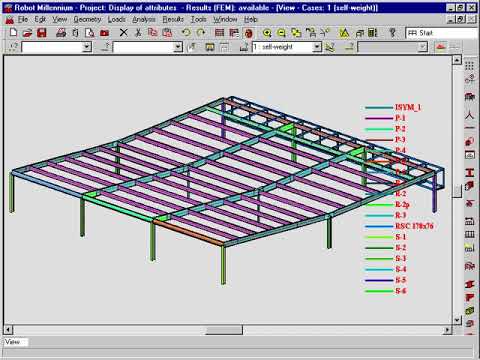
Task: Click the vertical scrollbar up arrow
Action: pyautogui.click(x=457, y=60)
